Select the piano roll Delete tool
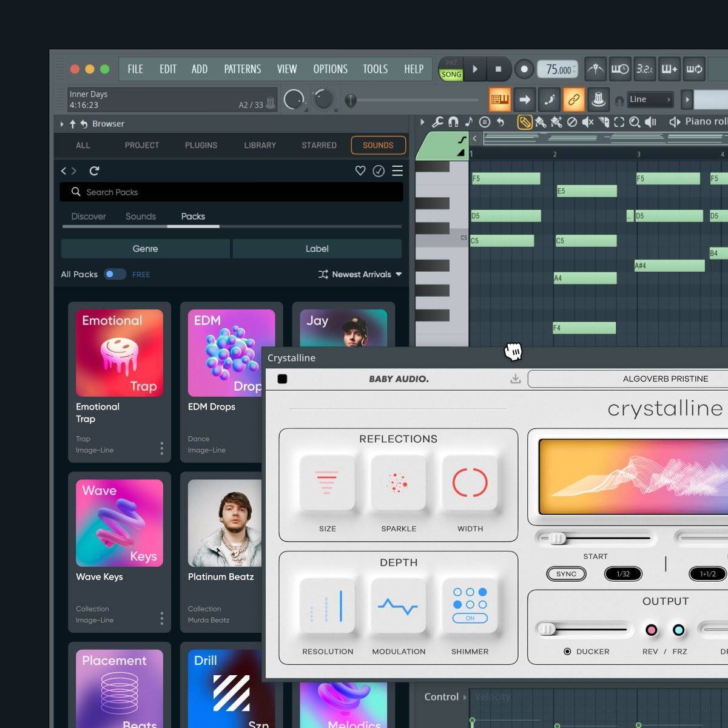The image size is (728, 728). (x=571, y=122)
